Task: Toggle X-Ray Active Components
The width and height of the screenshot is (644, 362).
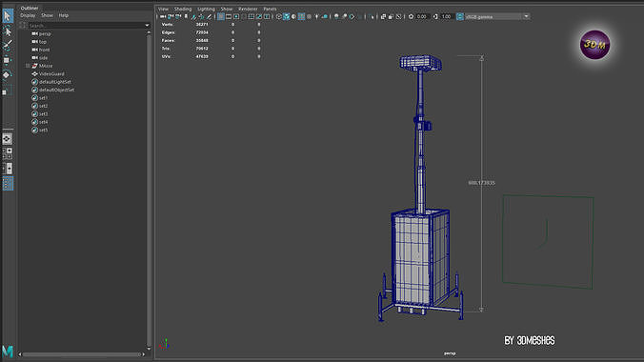Action: tap(391, 16)
